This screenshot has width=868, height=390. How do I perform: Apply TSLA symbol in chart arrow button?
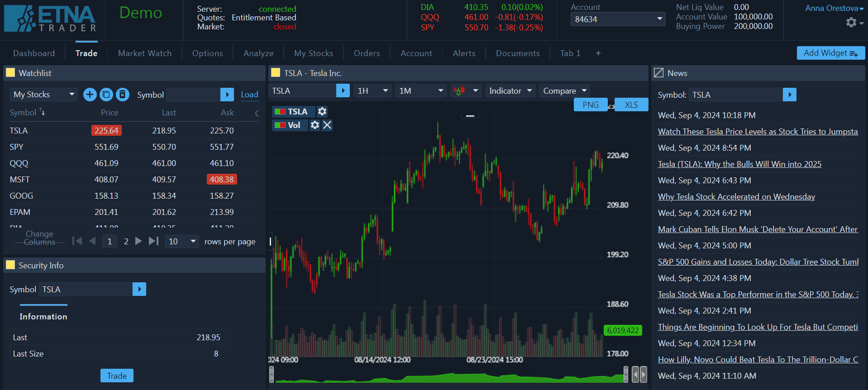coord(343,91)
